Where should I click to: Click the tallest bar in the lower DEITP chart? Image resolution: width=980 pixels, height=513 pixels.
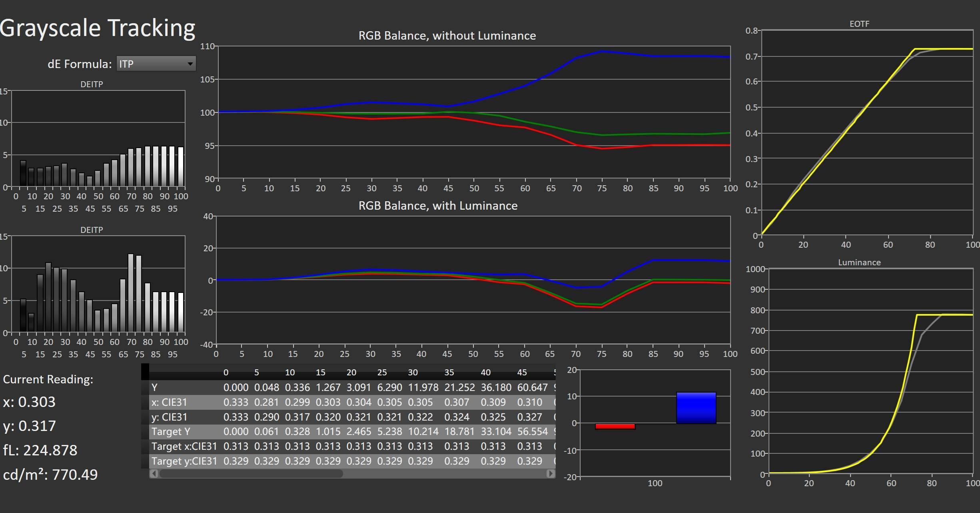click(131, 293)
